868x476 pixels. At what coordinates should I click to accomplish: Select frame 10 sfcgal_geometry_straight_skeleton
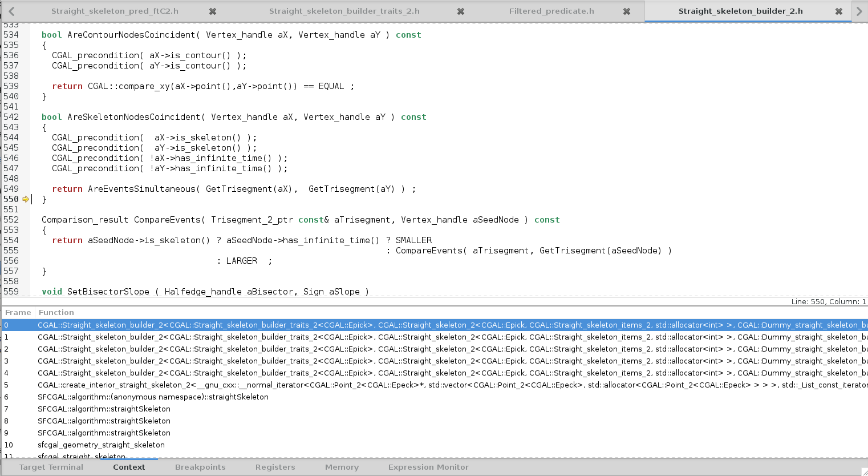point(434,445)
